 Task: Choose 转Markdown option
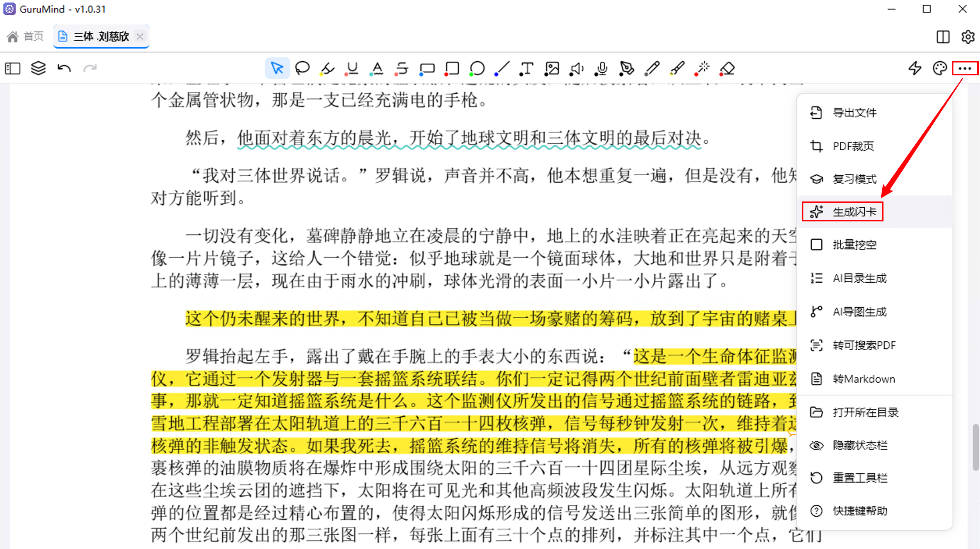click(x=874, y=379)
